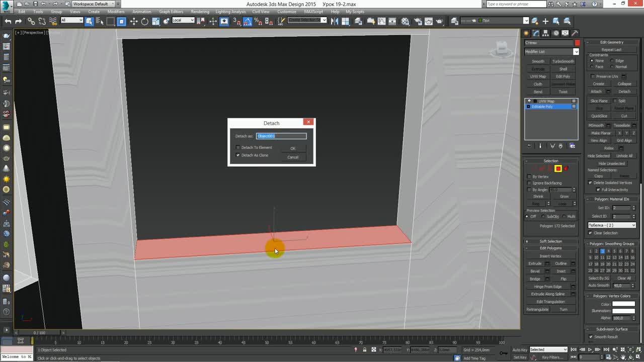Select Edge constraint radio button
The width and height of the screenshot is (644, 362).
pos(612,61)
